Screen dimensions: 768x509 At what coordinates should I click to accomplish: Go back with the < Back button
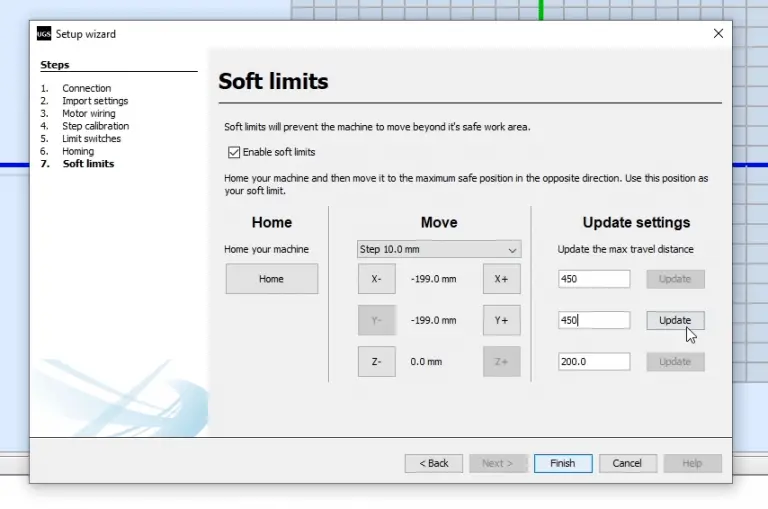coord(434,463)
